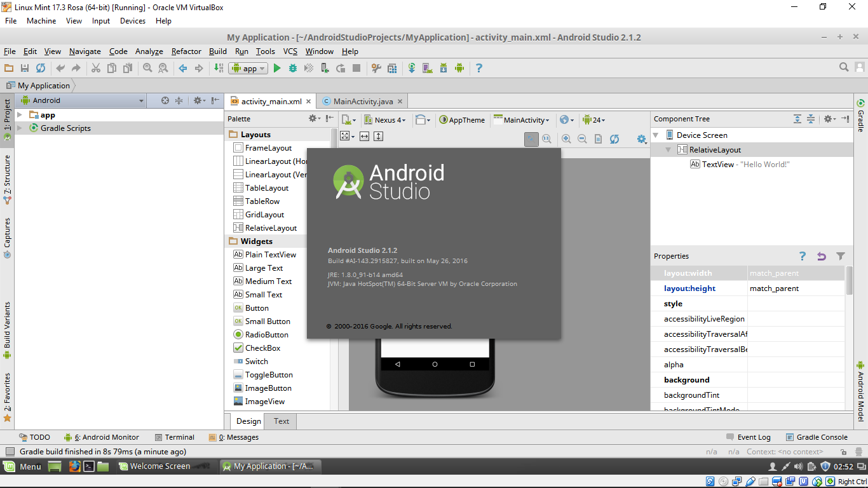Run the app with the green play button
Viewport: 868px width, 488px height.
pyautogui.click(x=277, y=68)
